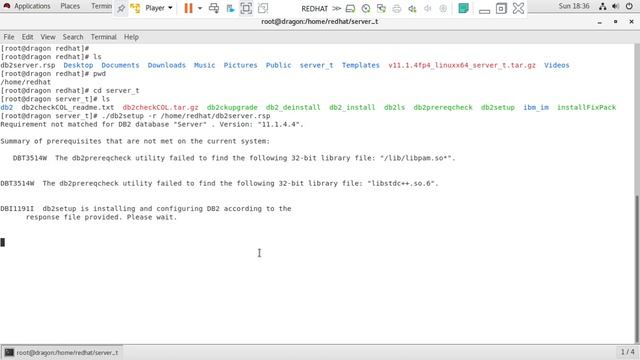Click the terminal vertical scrollbar
Screen dimensions: 640x360
pos(637,269)
